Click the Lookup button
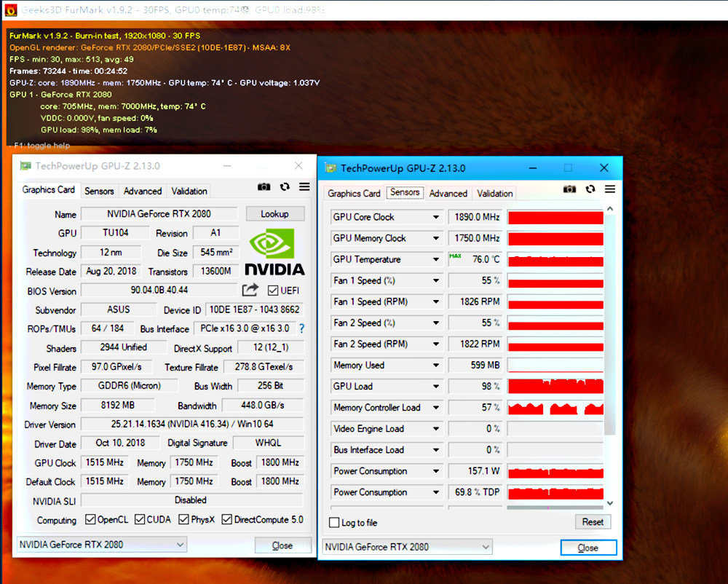This screenshot has width=728, height=584. coord(275,213)
